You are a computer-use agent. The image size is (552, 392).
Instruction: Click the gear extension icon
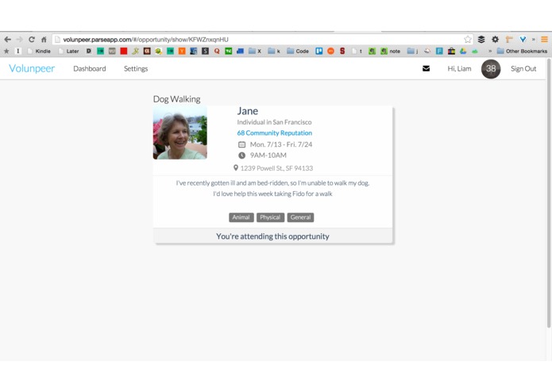[x=495, y=40]
